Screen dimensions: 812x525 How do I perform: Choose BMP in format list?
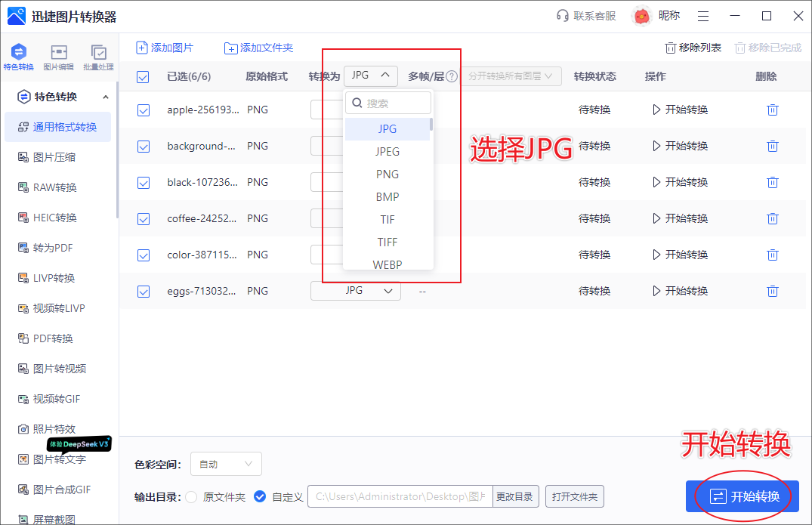387,197
